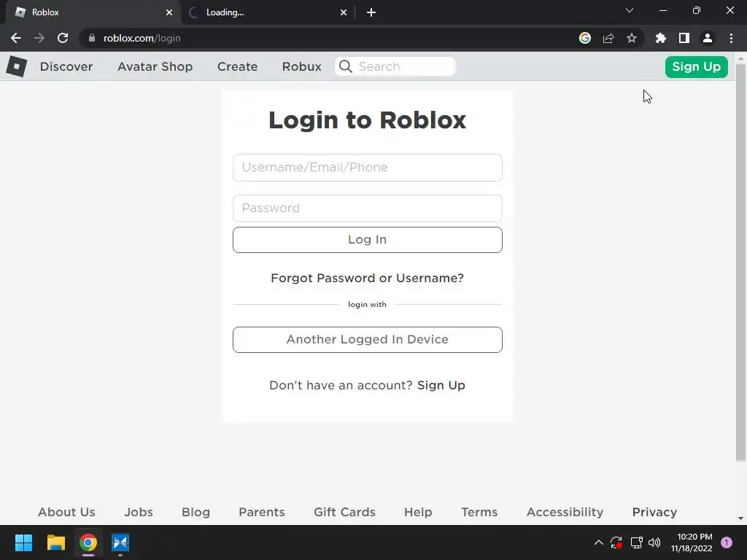Viewport: 747px width, 560px height.
Task: Open the Blog footer link
Action: click(x=196, y=512)
